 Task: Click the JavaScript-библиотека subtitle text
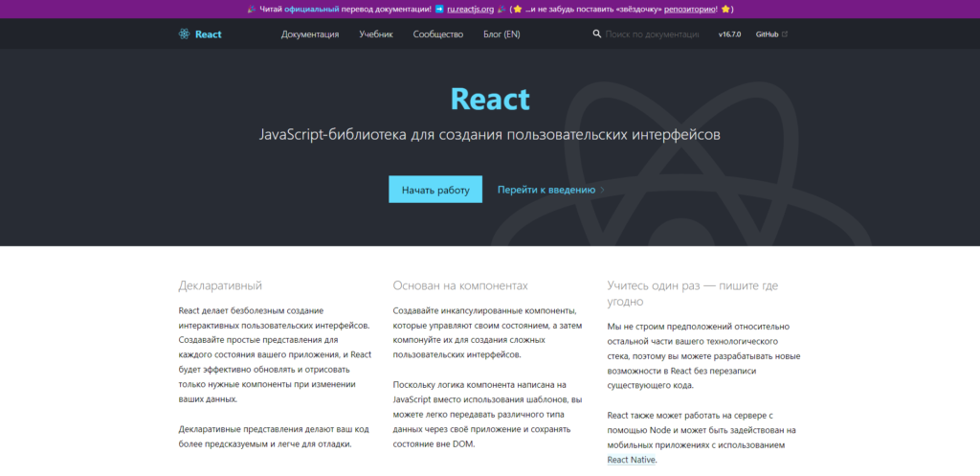[x=489, y=135]
